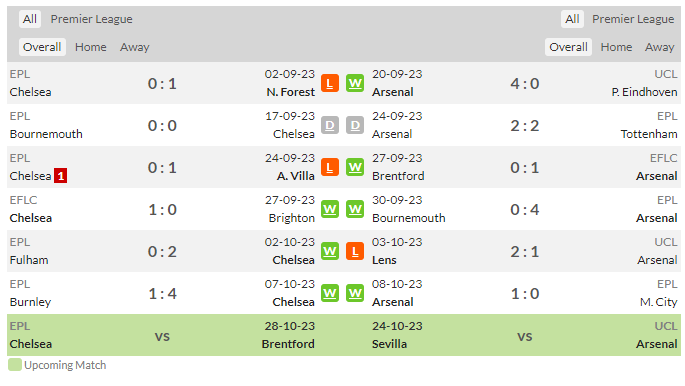
Task: Select the left Overall filter
Action: tap(42, 47)
